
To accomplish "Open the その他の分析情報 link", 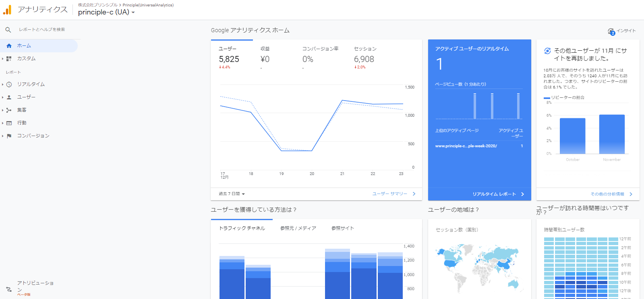I will [611, 194].
